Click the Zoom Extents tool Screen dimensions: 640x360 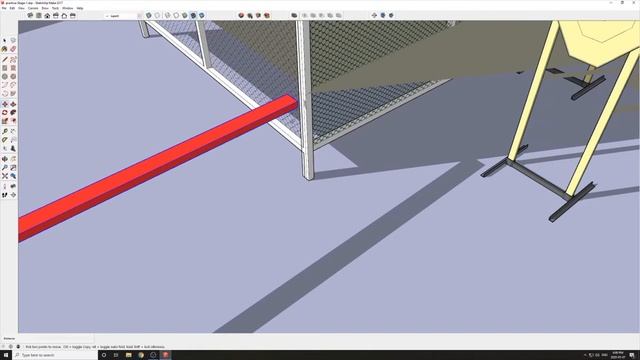pos(4,176)
